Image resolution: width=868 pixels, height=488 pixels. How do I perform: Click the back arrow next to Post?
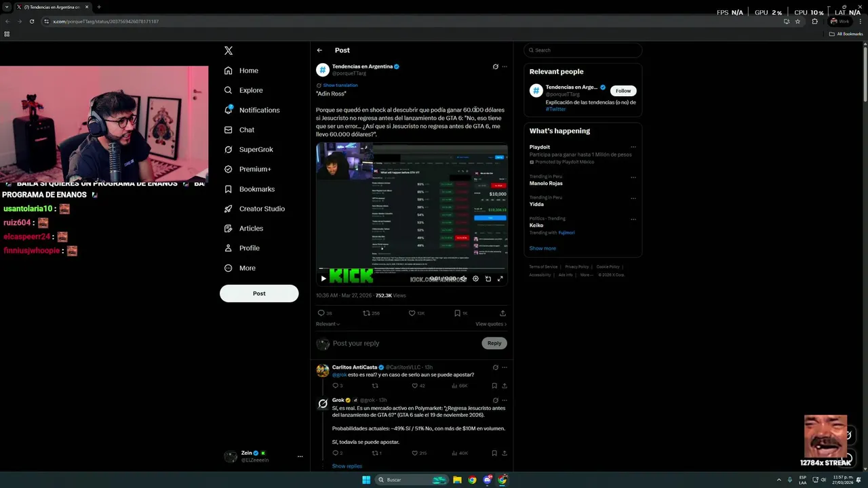319,50
